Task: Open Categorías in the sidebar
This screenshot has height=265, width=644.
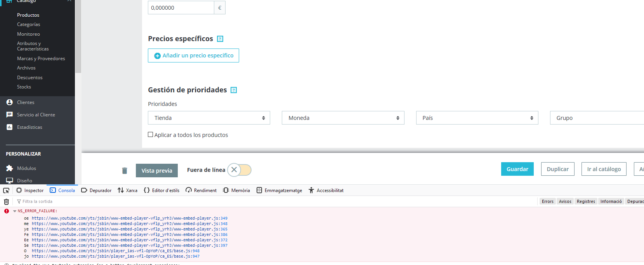Action: tap(28, 24)
